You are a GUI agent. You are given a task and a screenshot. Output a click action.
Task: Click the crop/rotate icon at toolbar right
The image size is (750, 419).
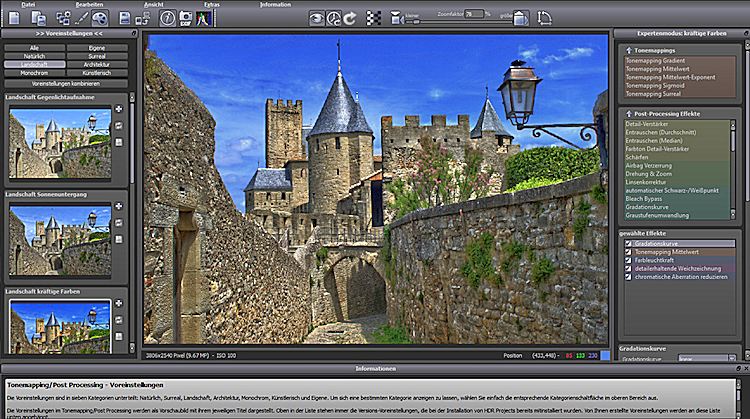pyautogui.click(x=545, y=18)
